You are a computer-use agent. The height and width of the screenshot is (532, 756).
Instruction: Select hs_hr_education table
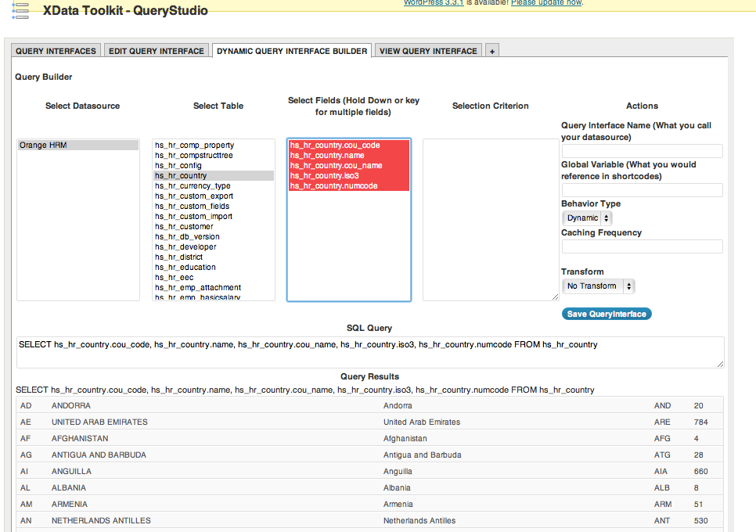pos(214,267)
